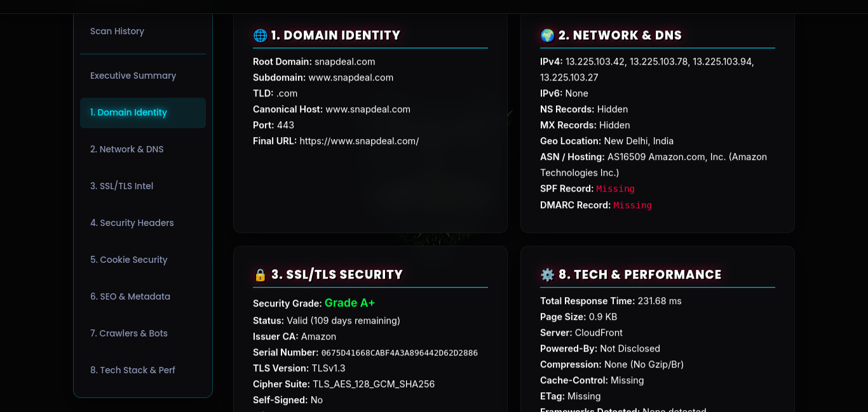868x412 pixels.
Task: Click Subdomain value www.snapdeal.com
Action: coord(351,77)
